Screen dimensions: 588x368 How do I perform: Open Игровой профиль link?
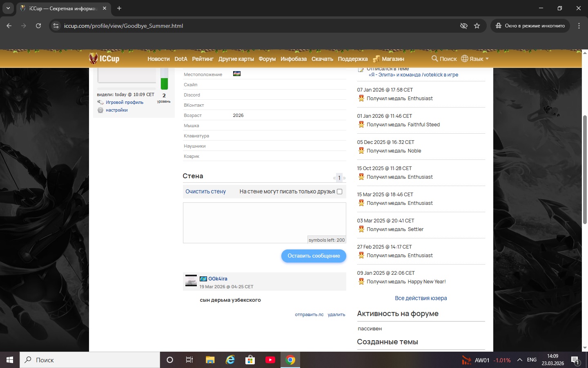pos(125,102)
